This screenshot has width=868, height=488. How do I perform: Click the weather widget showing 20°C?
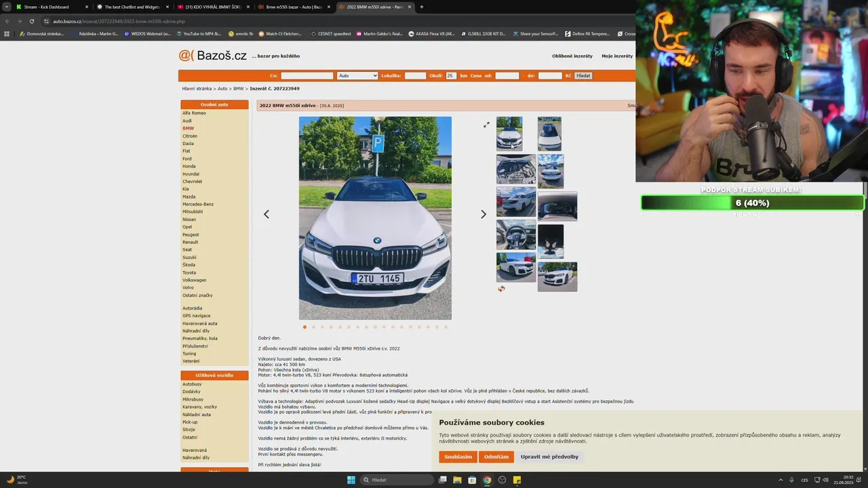click(x=16, y=480)
